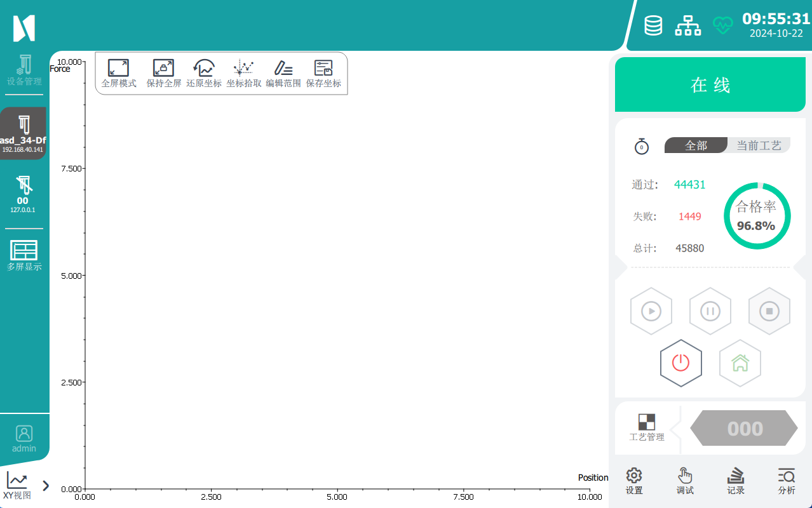Screen dimensions: 812x508
Task: Click the network topology icon
Action: coord(687,25)
